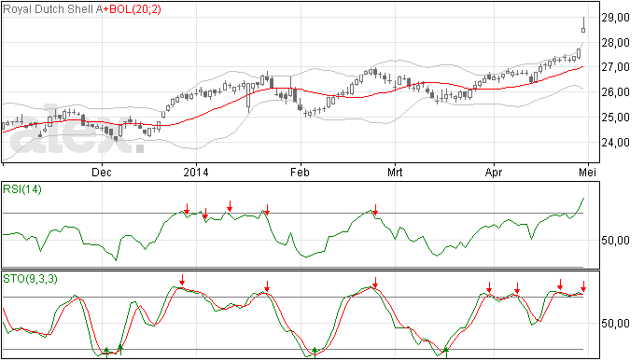Select the Feb label on time axis
The height and width of the screenshot is (361, 644).
pyautogui.click(x=300, y=172)
